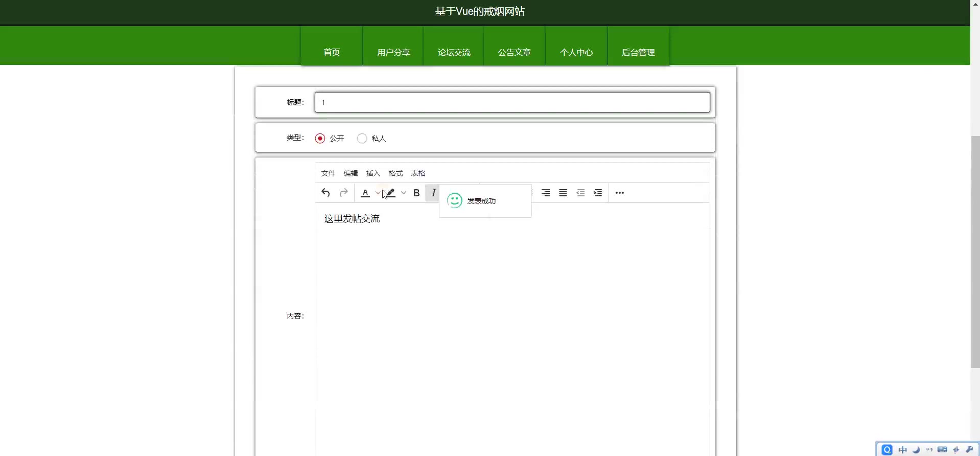
Task: Click the 基于Vue的戒烟网站 site title
Action: point(480,11)
